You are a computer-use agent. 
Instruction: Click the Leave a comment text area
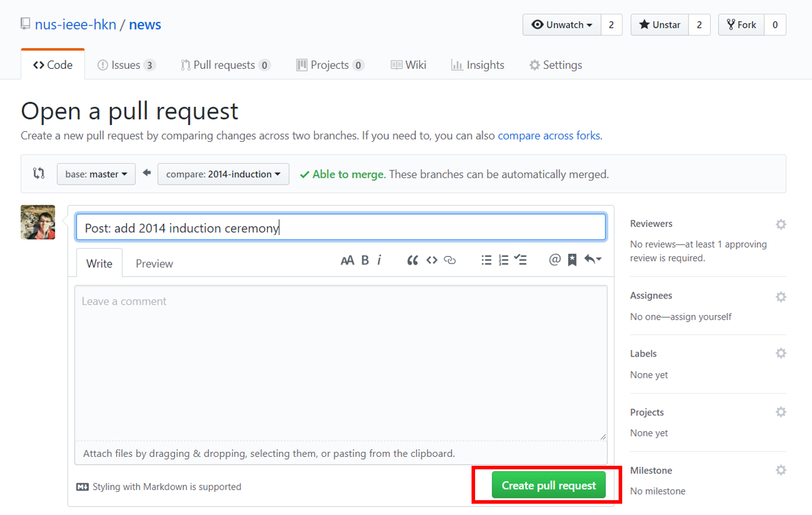[340, 363]
